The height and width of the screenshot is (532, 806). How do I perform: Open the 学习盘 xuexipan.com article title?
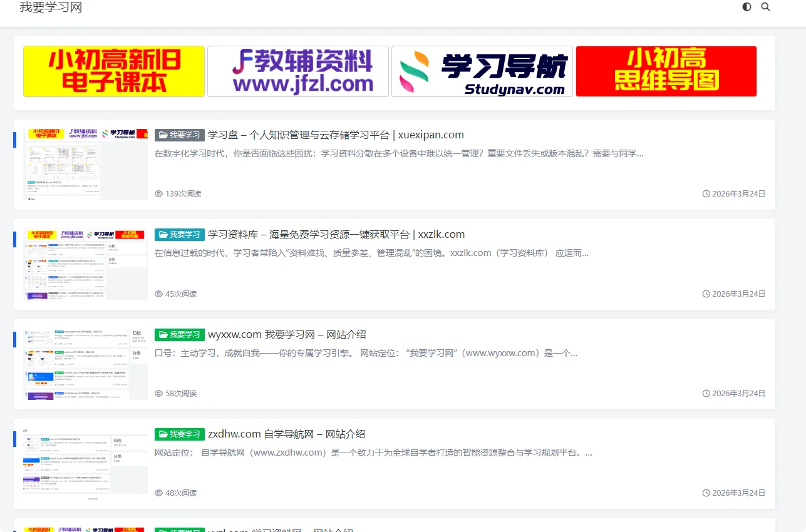click(x=337, y=135)
